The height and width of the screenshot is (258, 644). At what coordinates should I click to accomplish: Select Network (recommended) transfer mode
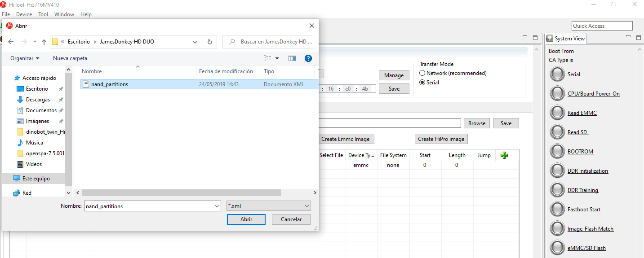422,73
